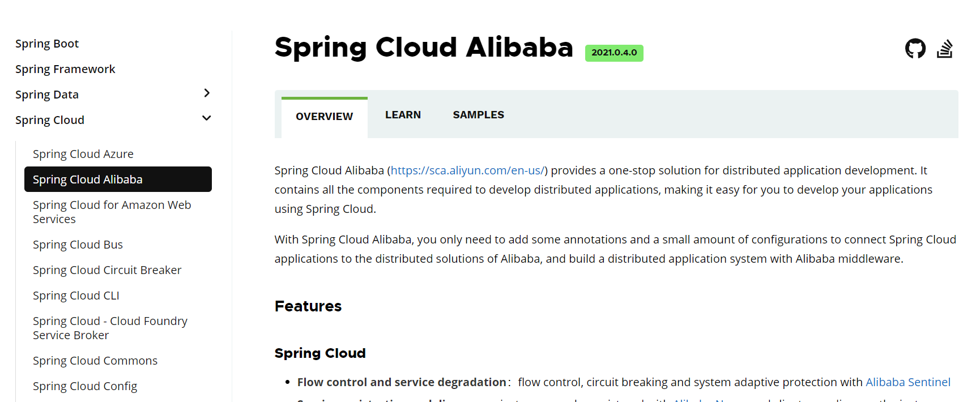980x402 pixels.
Task: Select Spring Cloud Commons in sidebar
Action: pyautogui.click(x=95, y=361)
